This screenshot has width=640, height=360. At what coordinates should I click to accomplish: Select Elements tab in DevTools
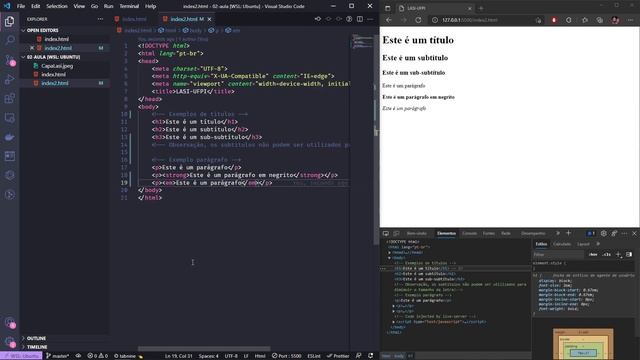(x=446, y=233)
